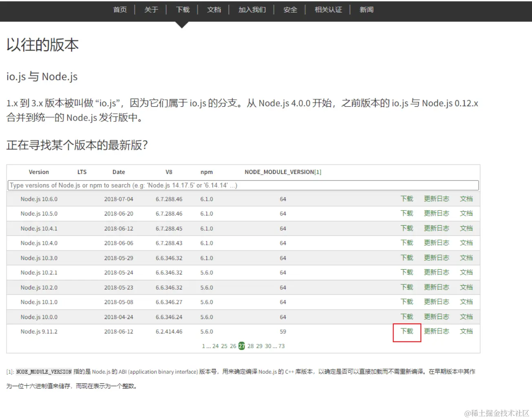This screenshot has height=420, width=532.
Task: Select the Node.js 9.11.2 version cell
Action: (x=39, y=332)
